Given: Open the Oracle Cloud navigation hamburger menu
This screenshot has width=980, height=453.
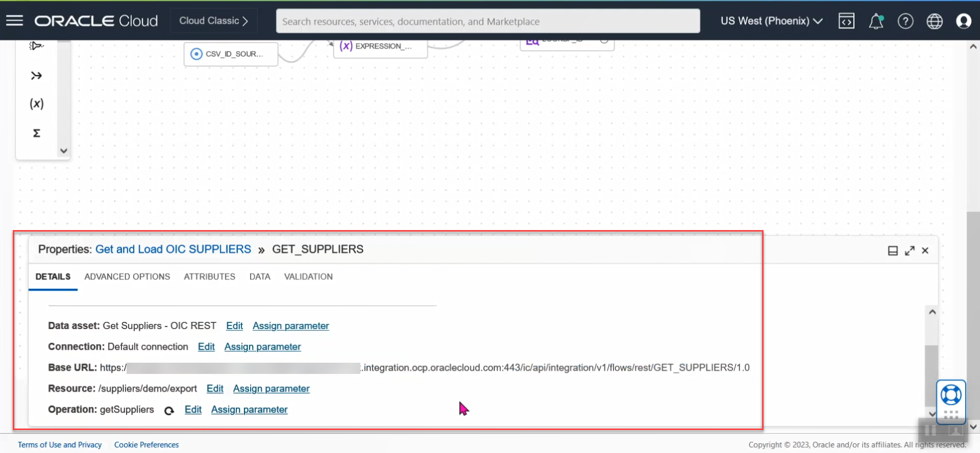Looking at the screenshot, I should [x=14, y=20].
